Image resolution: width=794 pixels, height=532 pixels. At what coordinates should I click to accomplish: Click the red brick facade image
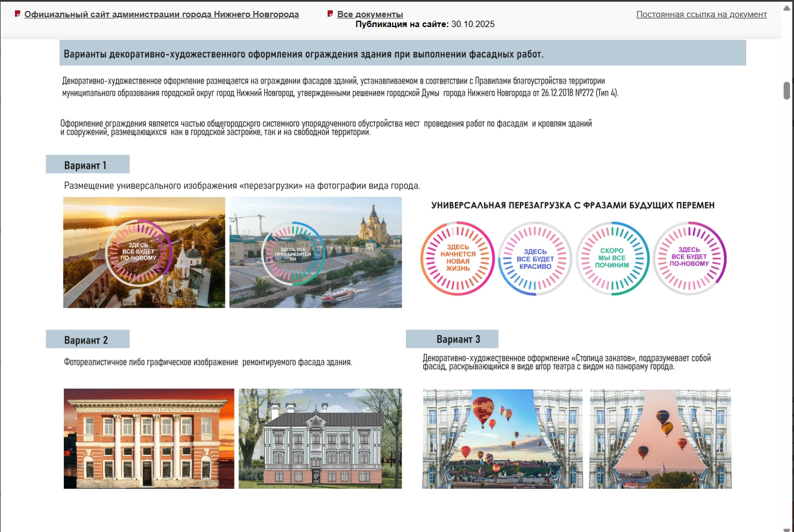point(149,438)
